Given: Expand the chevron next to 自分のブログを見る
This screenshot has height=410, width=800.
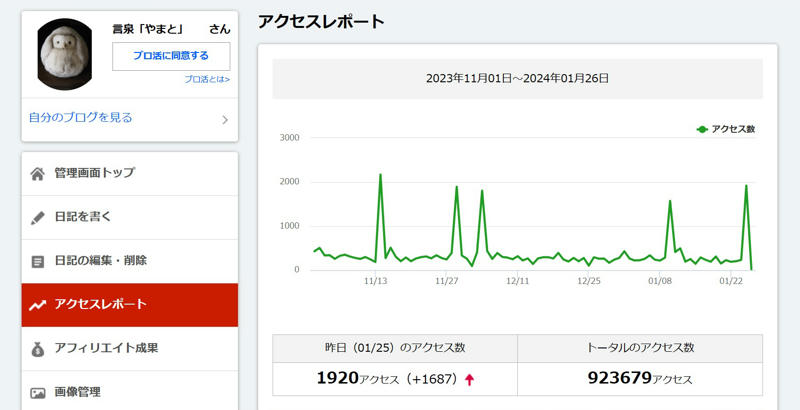Looking at the screenshot, I should click(224, 120).
